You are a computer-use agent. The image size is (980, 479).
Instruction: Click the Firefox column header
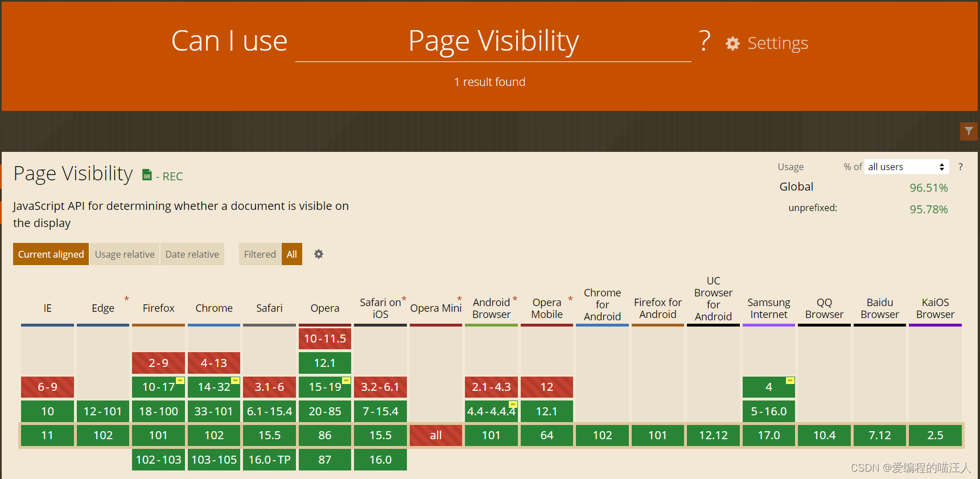158,308
